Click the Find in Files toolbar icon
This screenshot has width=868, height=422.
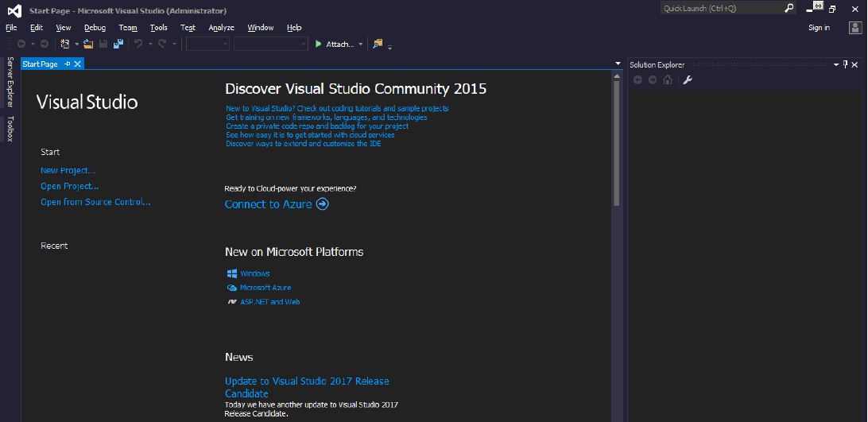pos(378,44)
